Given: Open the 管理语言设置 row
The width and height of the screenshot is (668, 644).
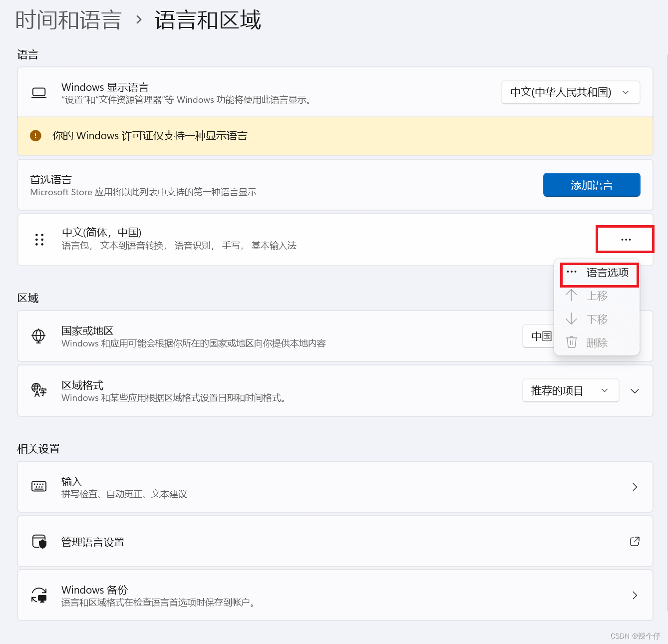Looking at the screenshot, I should [335, 541].
